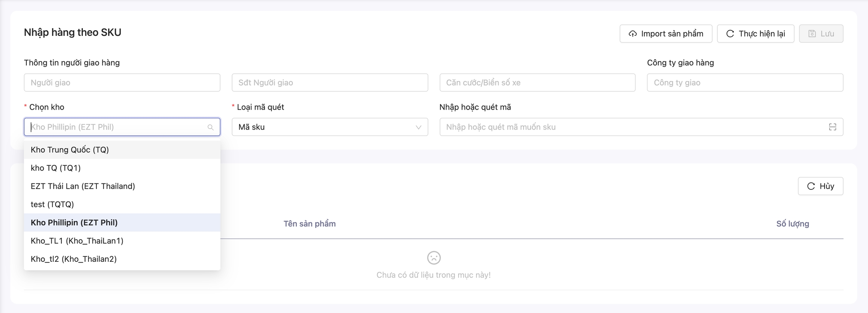Choose Kho Phillipin (EZT Phil) option
Screen dimensions: 868x313
click(x=74, y=223)
